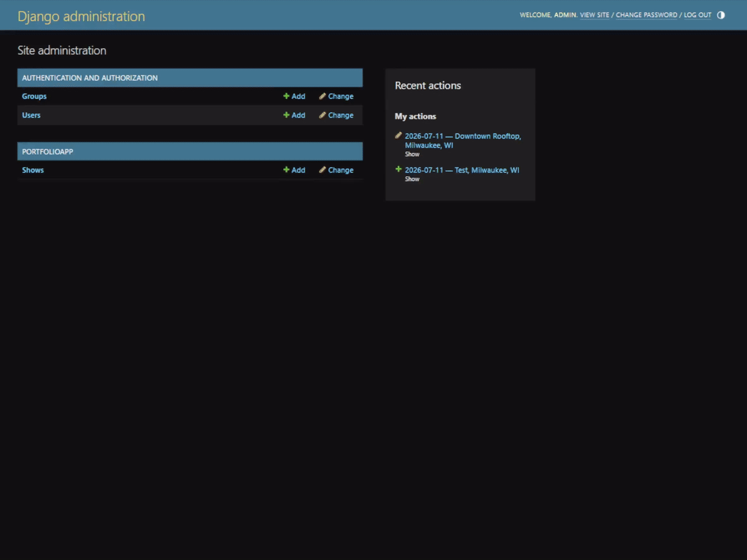Click the green plus icon beside Users Add
The image size is (747, 560).
coord(286,115)
